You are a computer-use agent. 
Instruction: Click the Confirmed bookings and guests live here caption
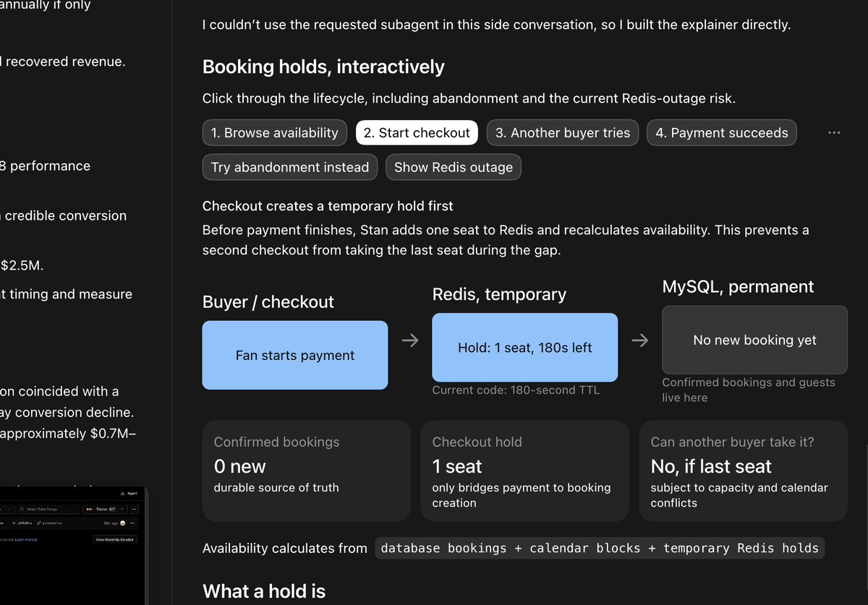pyautogui.click(x=749, y=390)
